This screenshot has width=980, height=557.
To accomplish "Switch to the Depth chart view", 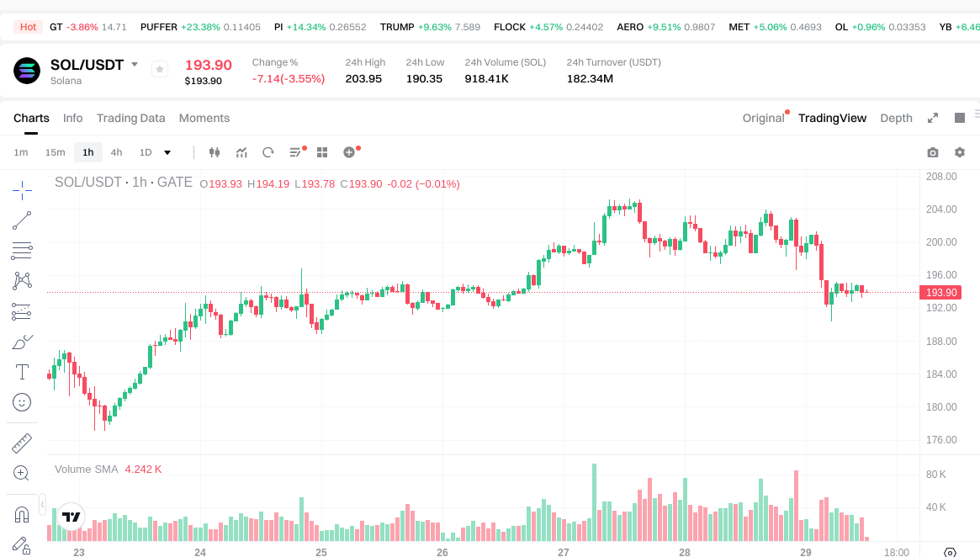I will 896,118.
